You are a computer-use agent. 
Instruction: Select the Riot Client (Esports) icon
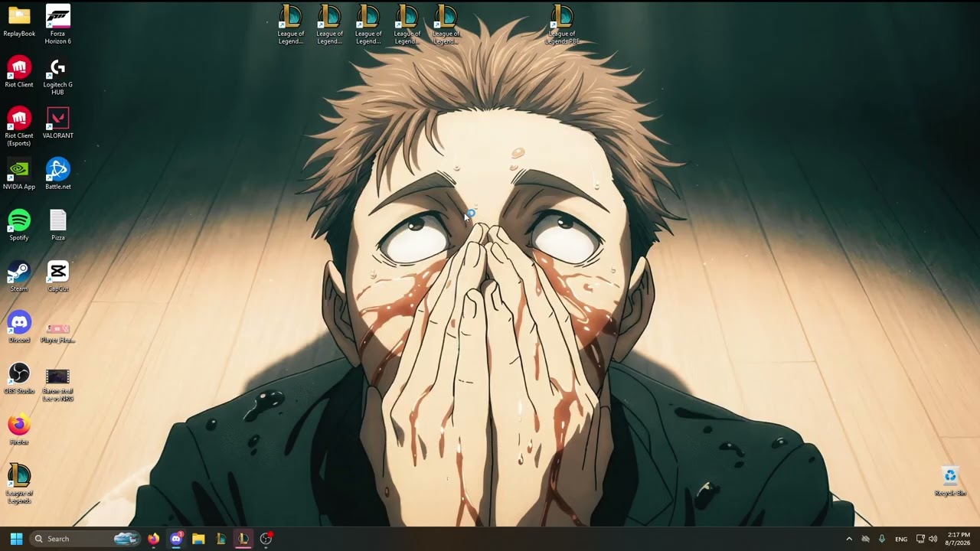[x=19, y=126]
